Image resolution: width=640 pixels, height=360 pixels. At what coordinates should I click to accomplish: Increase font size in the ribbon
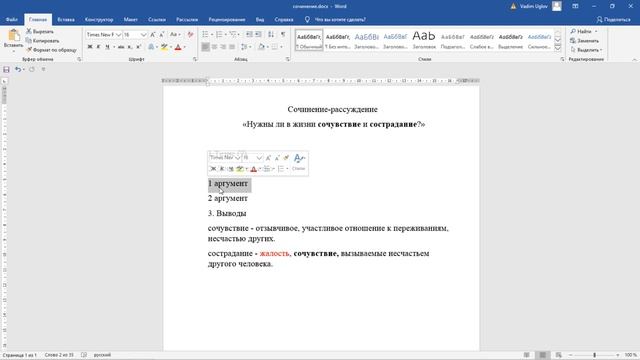pyautogui.click(x=153, y=35)
